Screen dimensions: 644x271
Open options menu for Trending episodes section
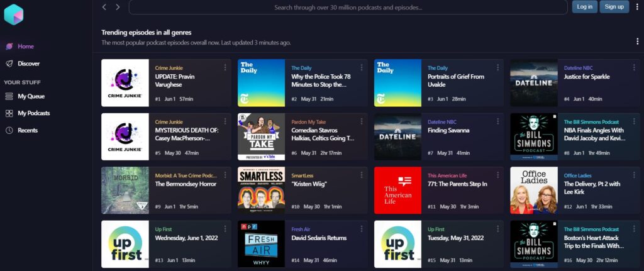click(637, 41)
